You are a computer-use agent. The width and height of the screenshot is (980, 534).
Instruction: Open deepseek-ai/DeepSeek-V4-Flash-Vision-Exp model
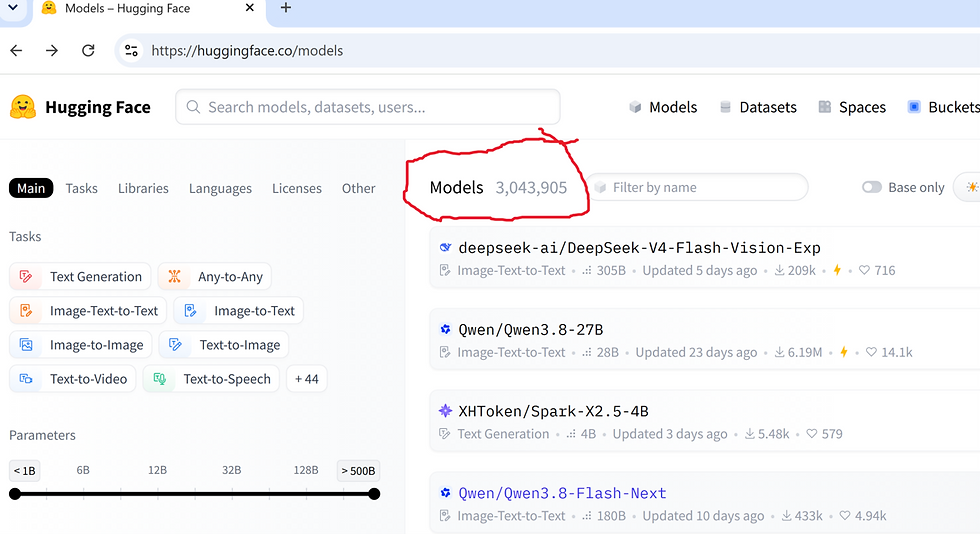[639, 248]
